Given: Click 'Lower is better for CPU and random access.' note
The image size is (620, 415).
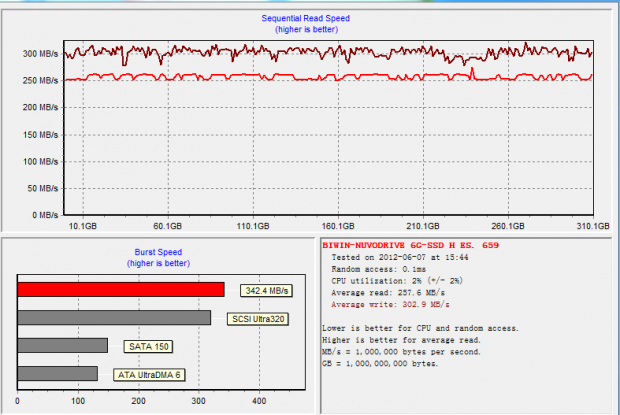Looking at the screenshot, I should coord(420,328).
